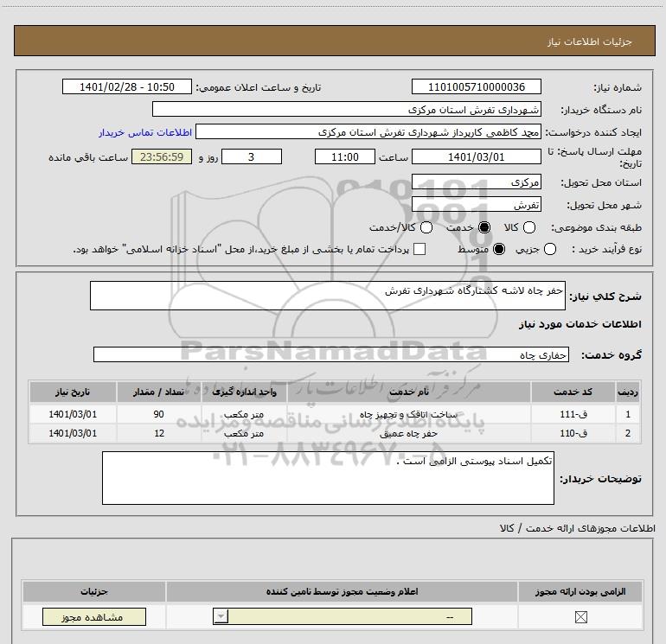Image resolution: width=666 pixels, height=644 pixels.
Task: Select the کالا/خدمت radio button
Action: 426,227
